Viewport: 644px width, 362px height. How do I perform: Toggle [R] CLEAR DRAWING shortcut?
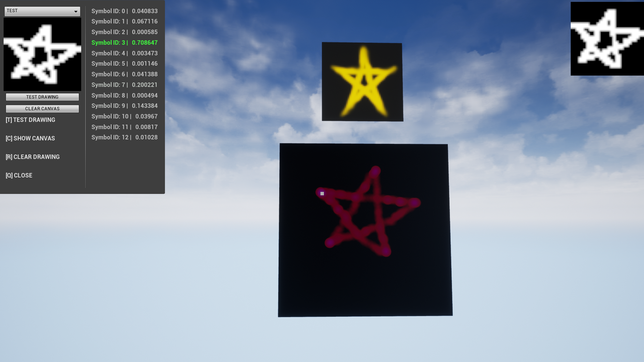33,157
